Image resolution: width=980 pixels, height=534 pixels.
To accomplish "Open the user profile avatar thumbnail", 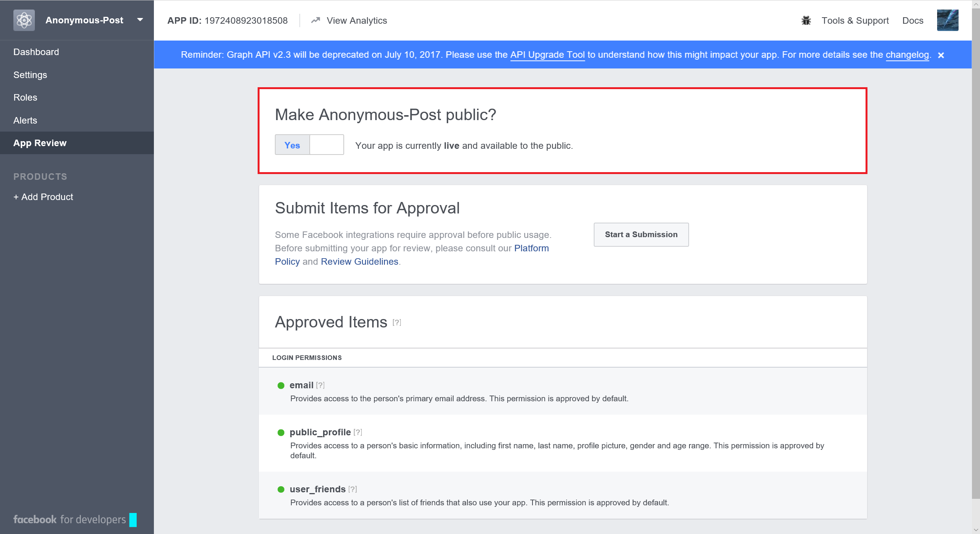I will 947,20.
